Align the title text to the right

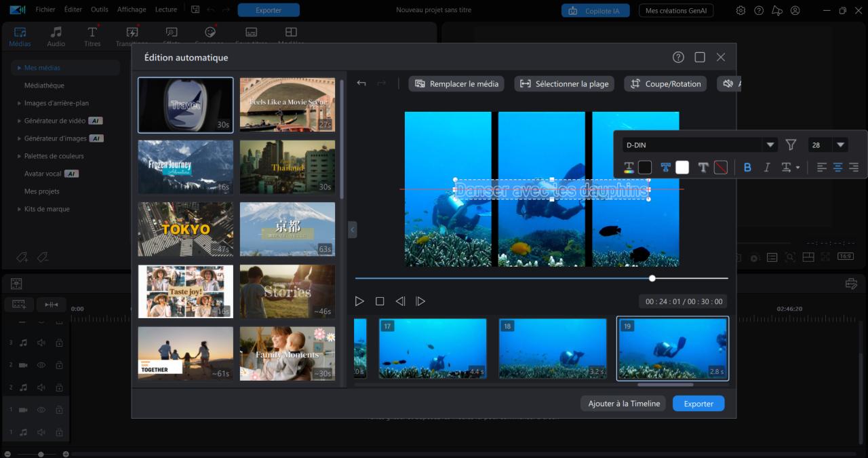coord(854,167)
